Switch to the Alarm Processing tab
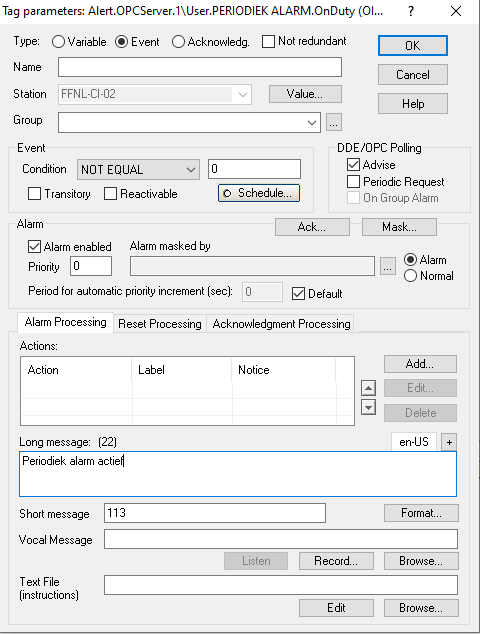This screenshot has height=634, width=480. 66,322
